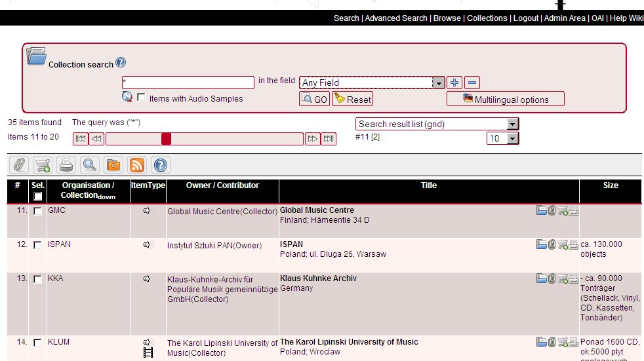Screen dimensions: 644x361
Task: Click into the collection search text field
Action: 188,83
